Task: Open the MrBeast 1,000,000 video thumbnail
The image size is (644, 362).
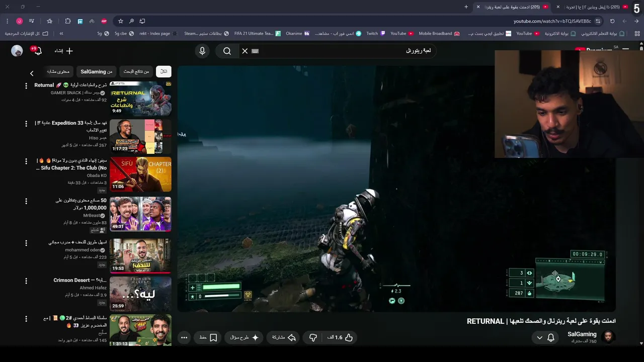Action: (140, 214)
